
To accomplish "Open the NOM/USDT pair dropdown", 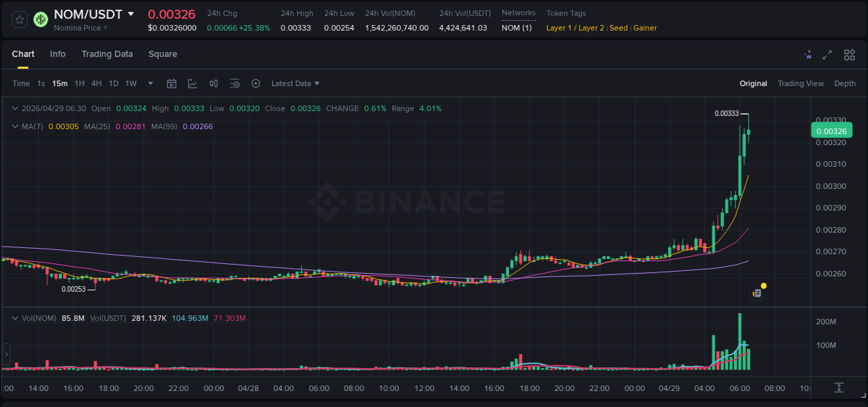I will (131, 13).
